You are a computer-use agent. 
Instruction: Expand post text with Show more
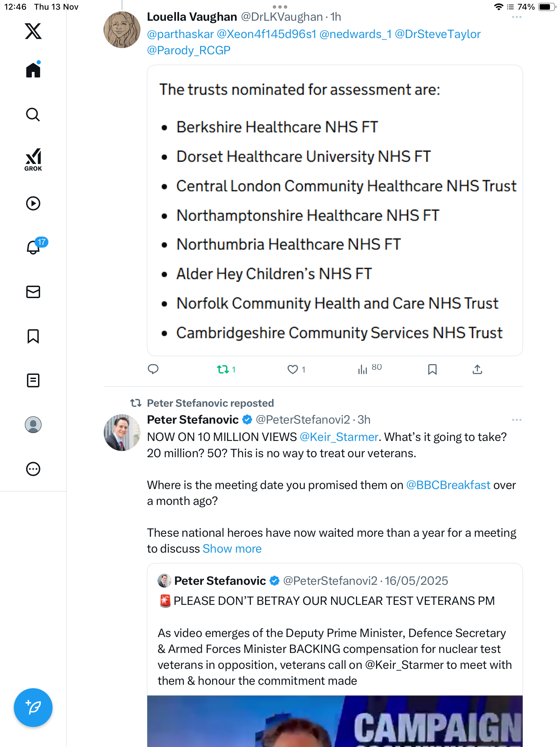point(232,549)
